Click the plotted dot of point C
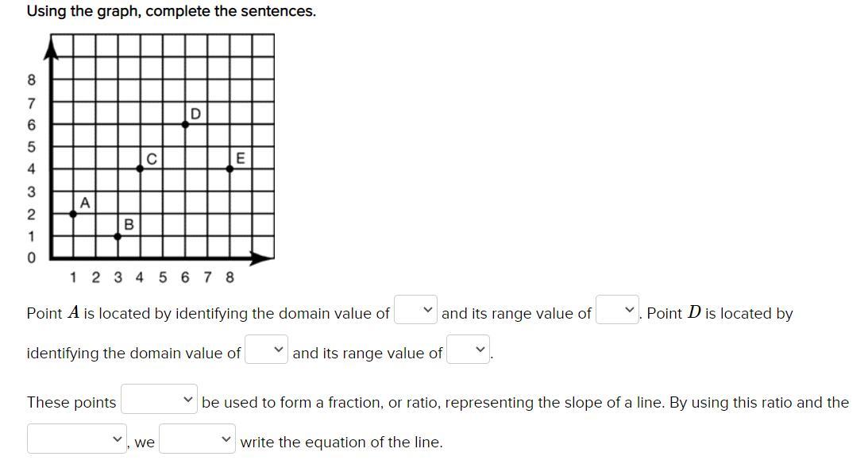The width and height of the screenshot is (868, 464). click(x=140, y=168)
